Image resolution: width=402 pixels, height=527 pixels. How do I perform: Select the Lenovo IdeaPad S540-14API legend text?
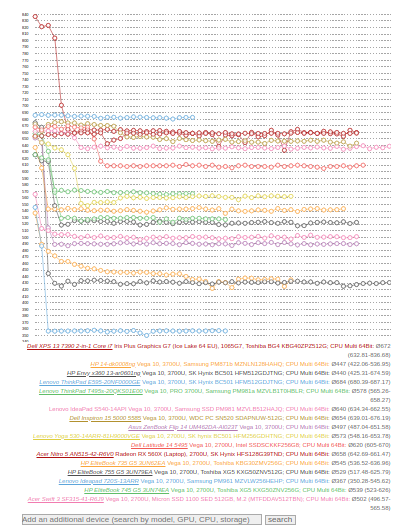pos(88,409)
